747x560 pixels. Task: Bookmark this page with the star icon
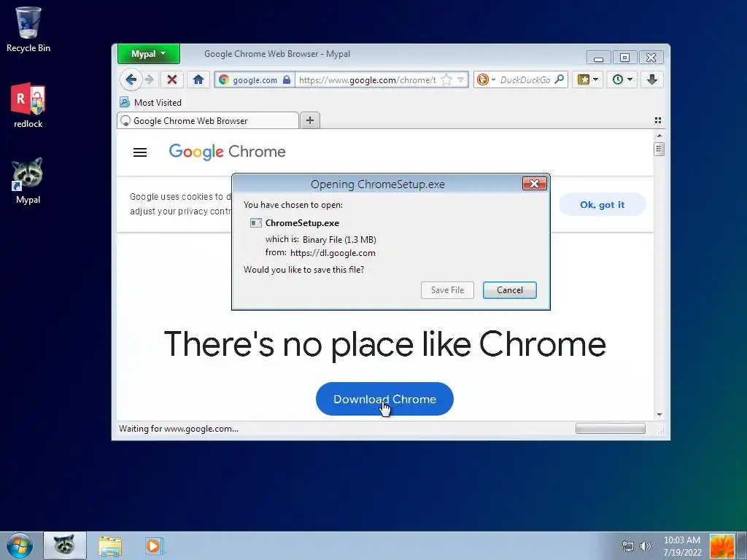click(446, 79)
